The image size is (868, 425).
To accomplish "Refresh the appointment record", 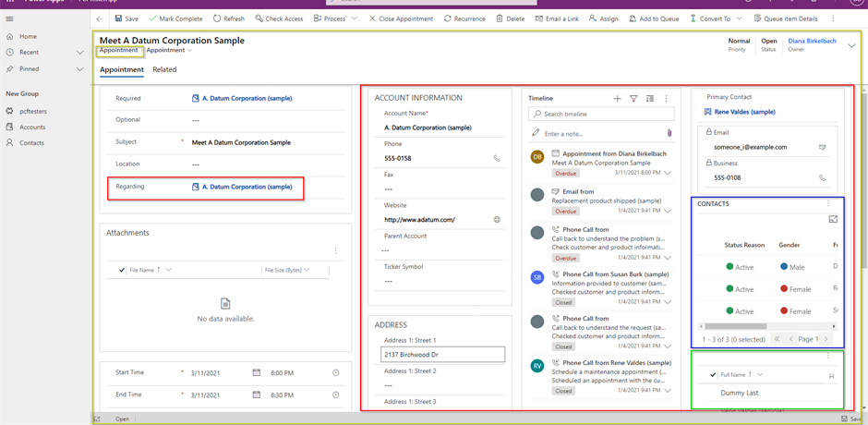I will tap(229, 18).
